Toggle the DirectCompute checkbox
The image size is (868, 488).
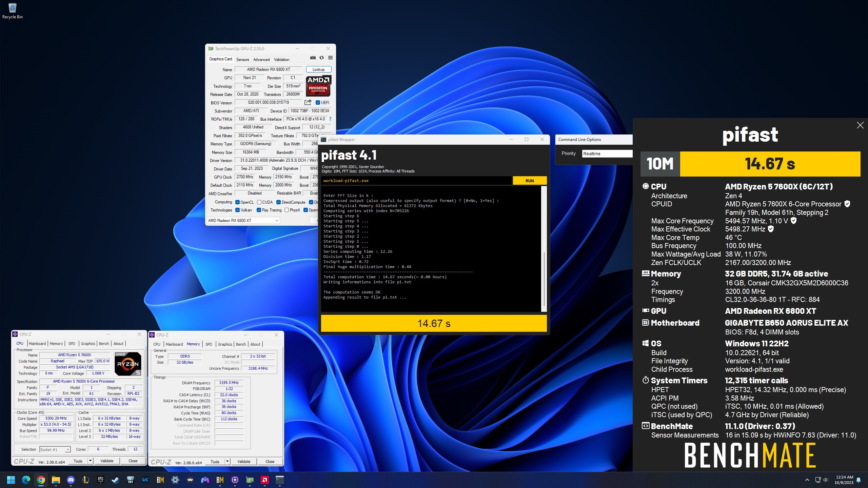tap(278, 202)
